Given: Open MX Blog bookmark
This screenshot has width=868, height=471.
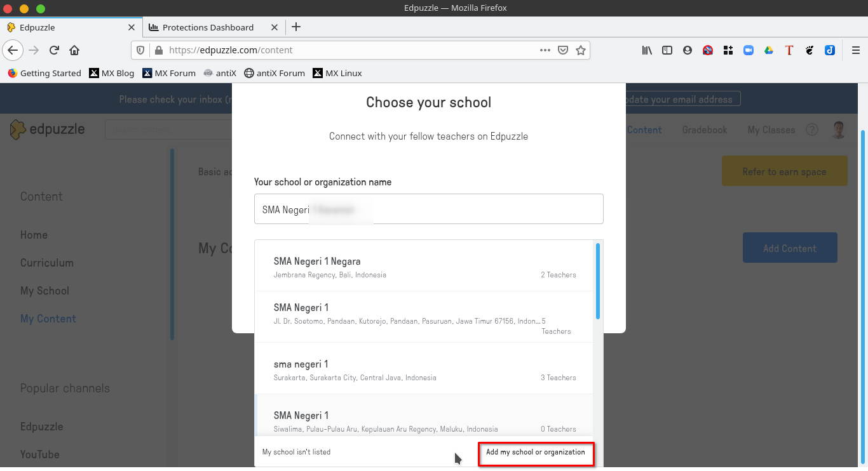Looking at the screenshot, I should (x=112, y=73).
